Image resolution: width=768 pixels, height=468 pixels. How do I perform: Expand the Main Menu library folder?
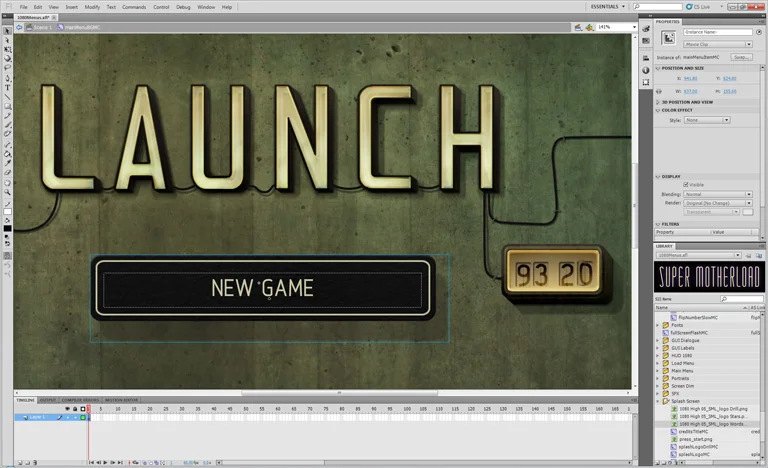click(658, 371)
